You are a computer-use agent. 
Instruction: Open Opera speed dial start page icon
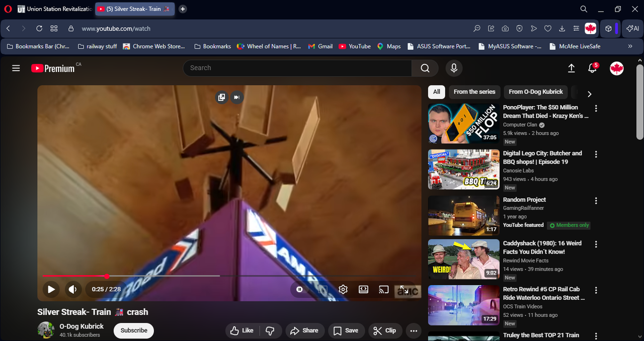point(54,29)
